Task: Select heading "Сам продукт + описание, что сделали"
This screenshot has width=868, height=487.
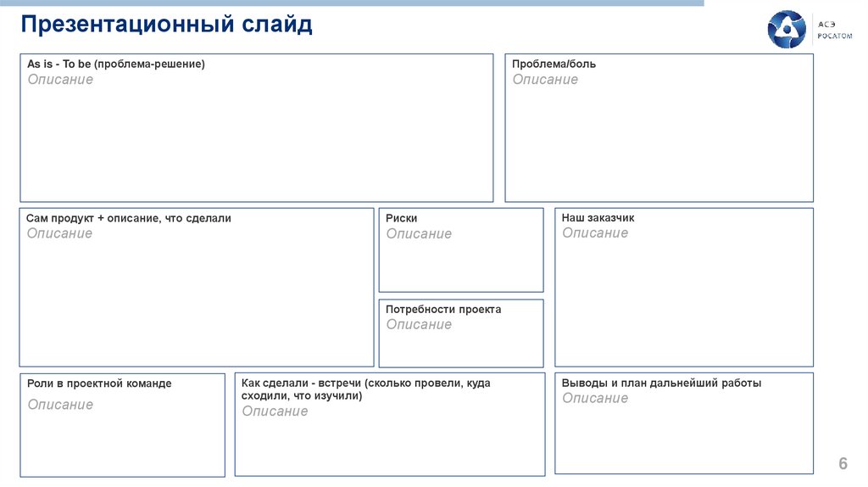Action: click(x=129, y=218)
